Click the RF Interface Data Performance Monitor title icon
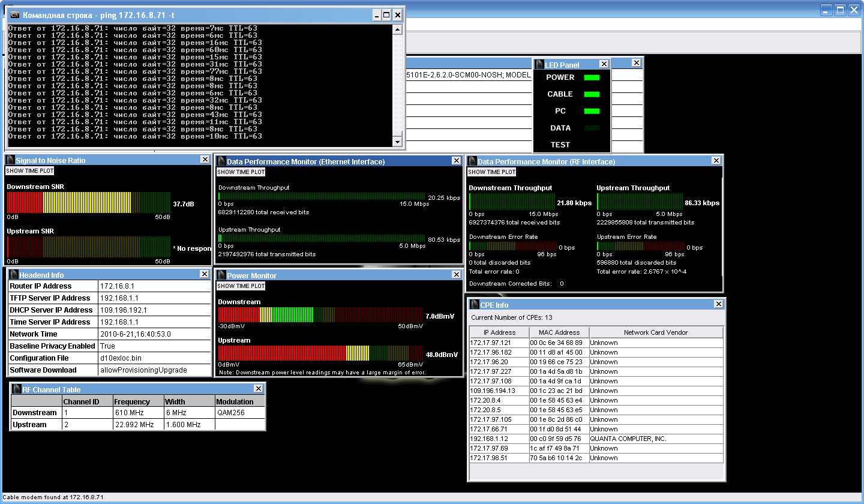 point(472,161)
